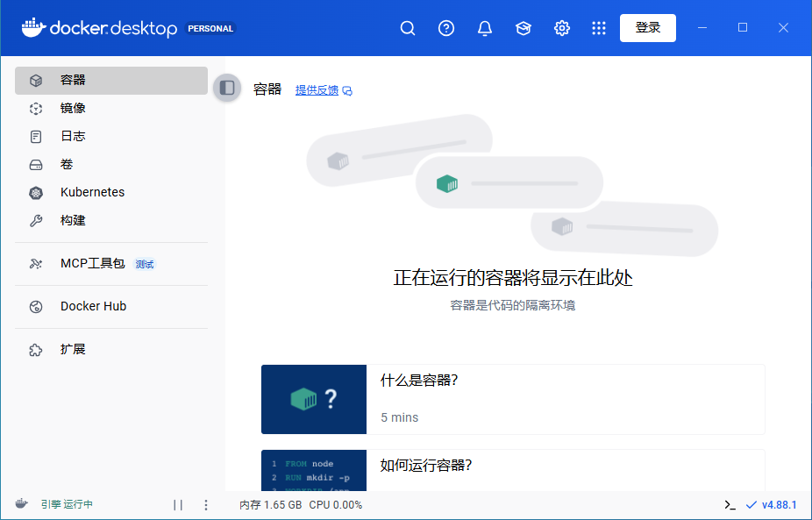812x520 pixels.
Task: Maximize the Docker Desktop window
Action: [743, 27]
